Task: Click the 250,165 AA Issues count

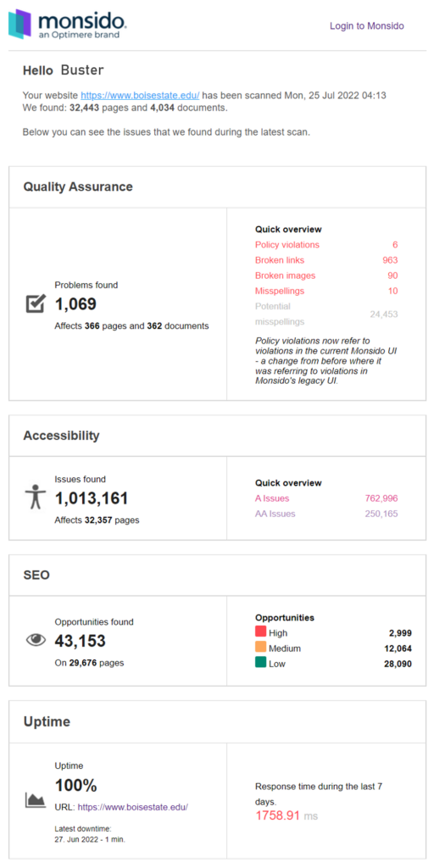Action: click(x=381, y=514)
